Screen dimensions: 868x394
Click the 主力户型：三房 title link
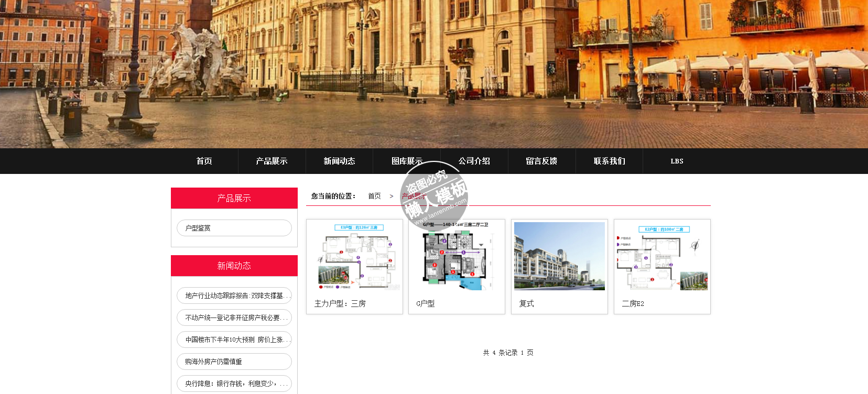(340, 303)
